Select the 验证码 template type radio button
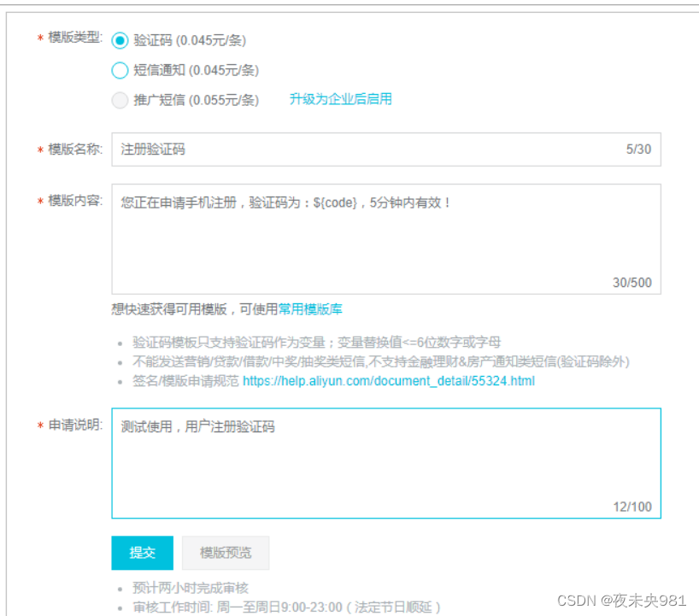The height and width of the screenshot is (616, 699). click(120, 40)
